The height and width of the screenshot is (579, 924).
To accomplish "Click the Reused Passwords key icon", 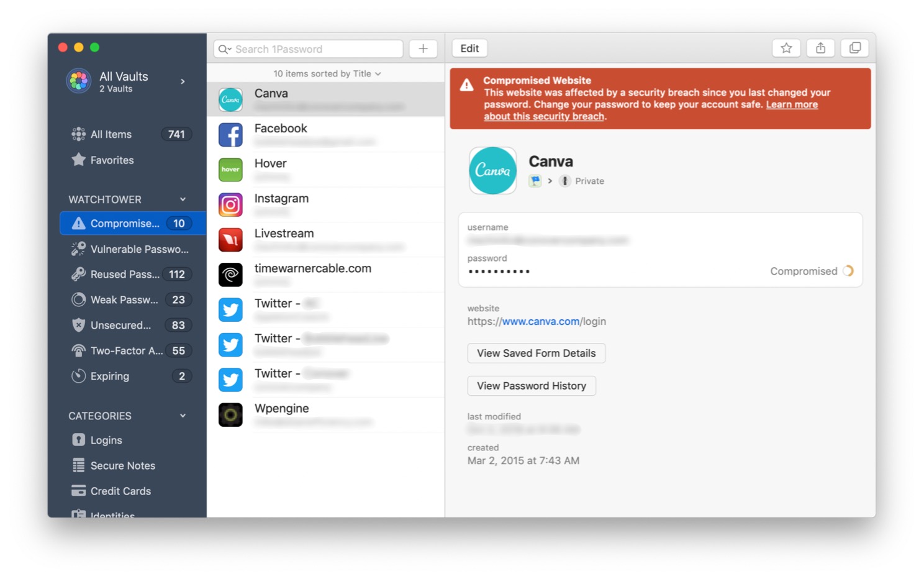I will (78, 274).
